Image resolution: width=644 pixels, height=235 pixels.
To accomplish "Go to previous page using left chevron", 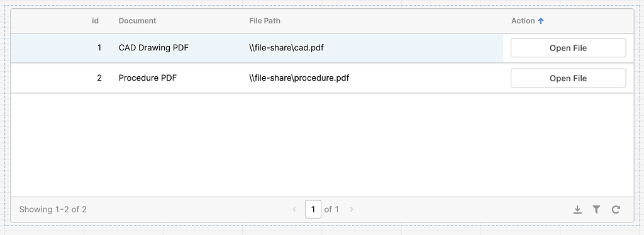I will [294, 209].
